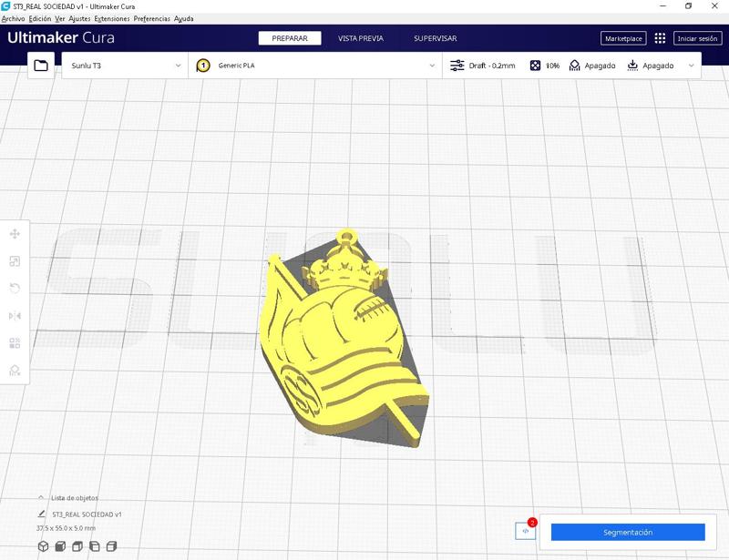Click the Segmentación slice button
Screen dimensions: 729x560
[628, 532]
